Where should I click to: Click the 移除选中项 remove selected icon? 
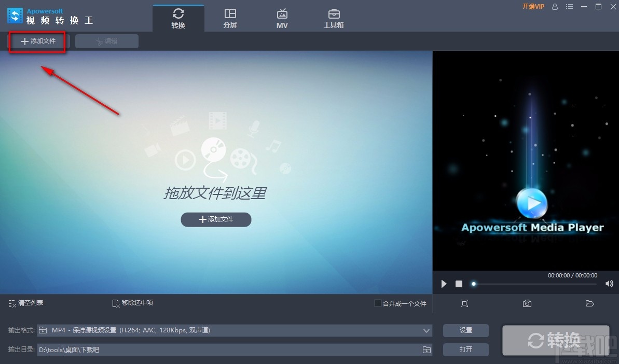click(x=115, y=303)
